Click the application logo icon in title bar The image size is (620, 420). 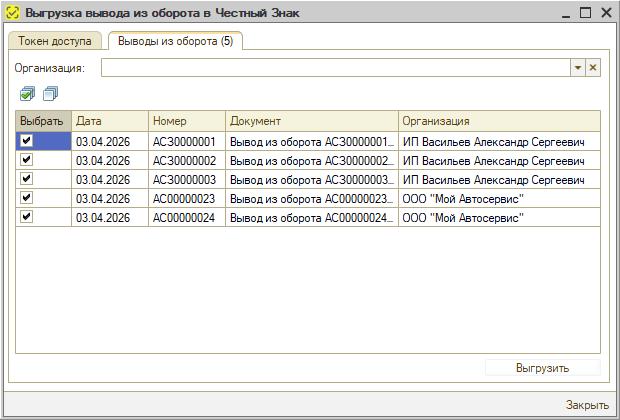(x=12, y=13)
